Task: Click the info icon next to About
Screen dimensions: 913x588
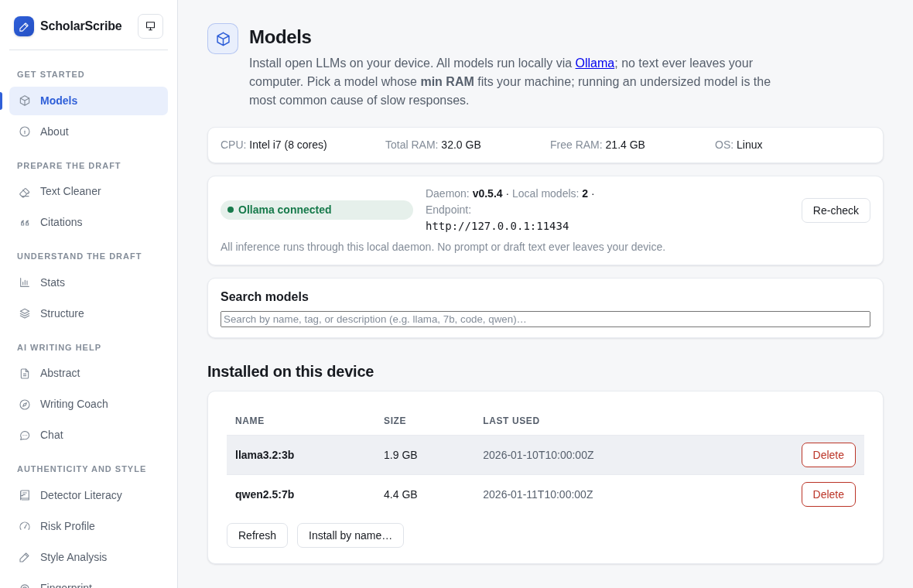Action: [25, 132]
